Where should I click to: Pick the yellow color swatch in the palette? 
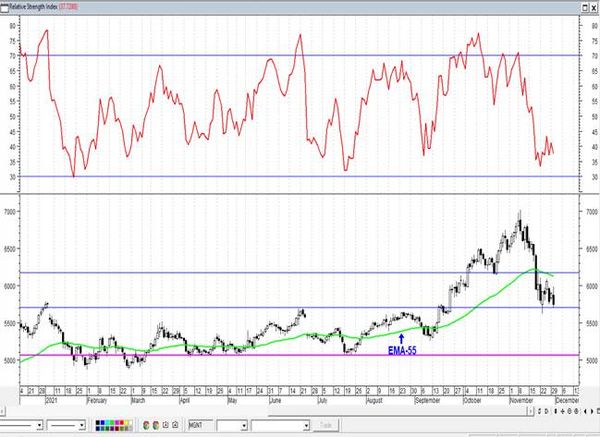click(126, 423)
